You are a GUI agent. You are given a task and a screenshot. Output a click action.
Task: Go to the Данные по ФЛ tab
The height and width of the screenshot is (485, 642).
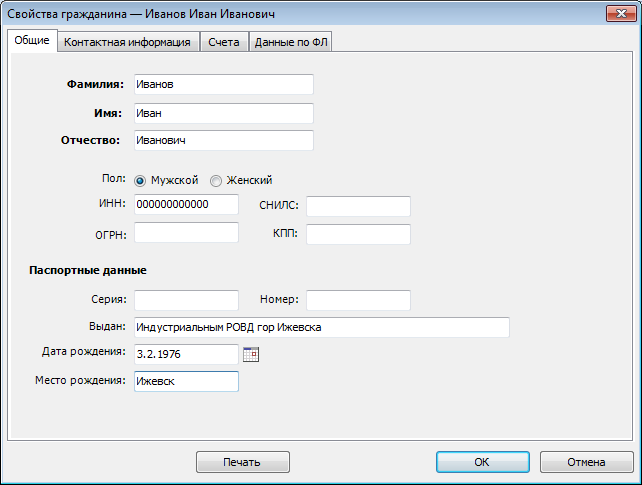(x=292, y=42)
